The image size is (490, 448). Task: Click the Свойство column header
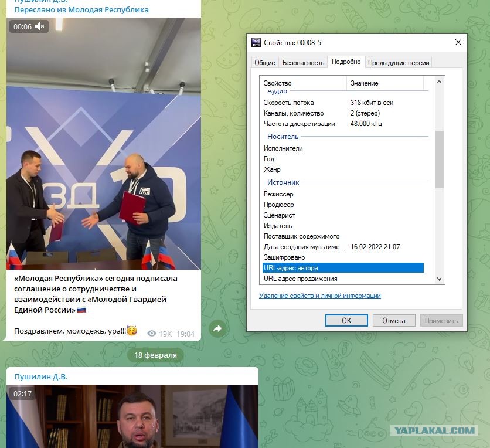[303, 83]
